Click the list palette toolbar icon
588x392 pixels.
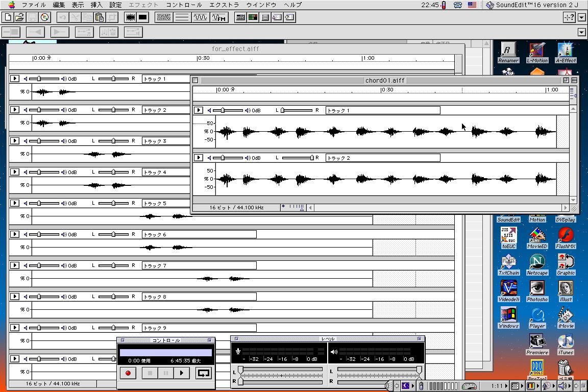(265, 17)
